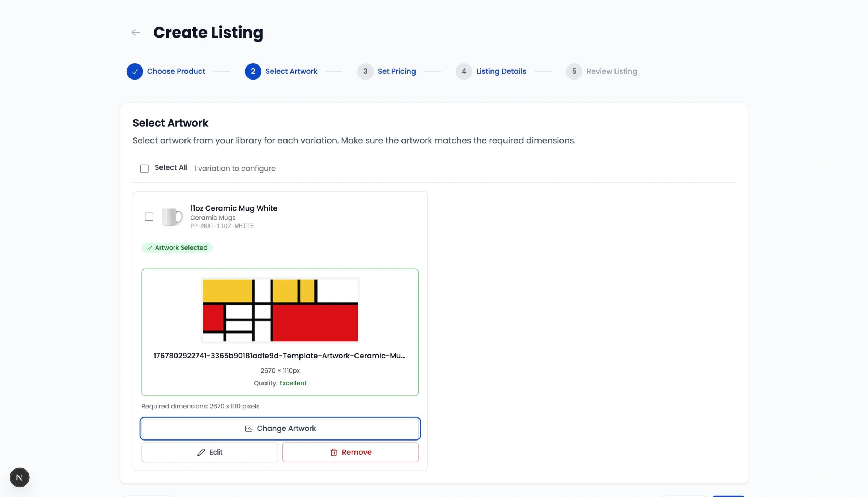Toggle the Select All checkbox
868x497 pixels.
pos(144,168)
